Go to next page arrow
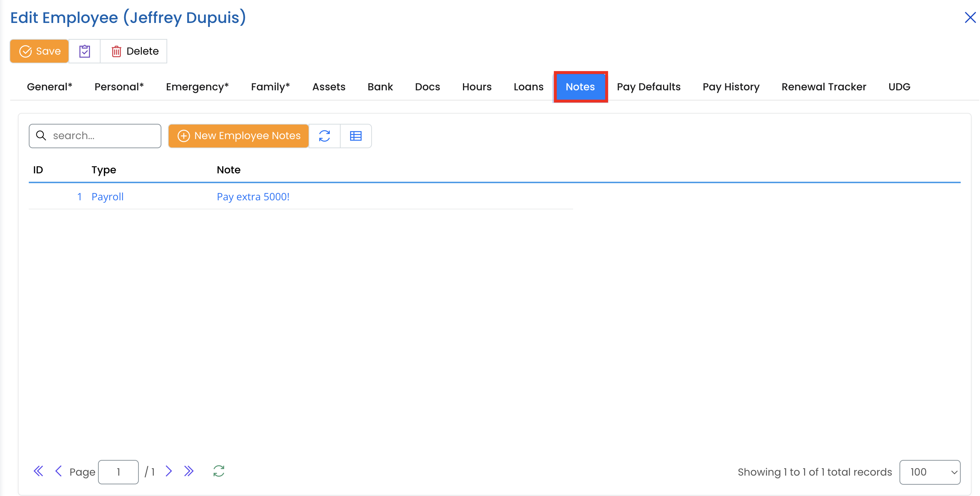This screenshot has height=496, width=980. pyautogui.click(x=169, y=471)
